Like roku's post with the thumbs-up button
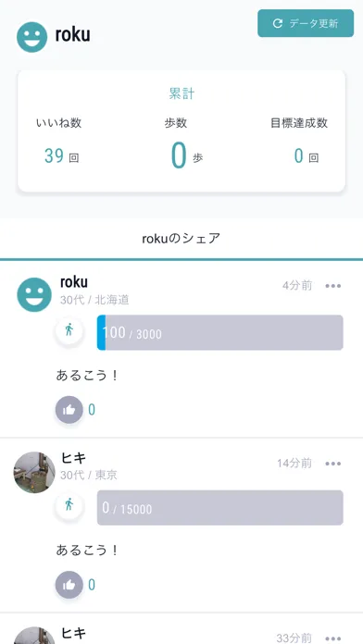 (69, 410)
